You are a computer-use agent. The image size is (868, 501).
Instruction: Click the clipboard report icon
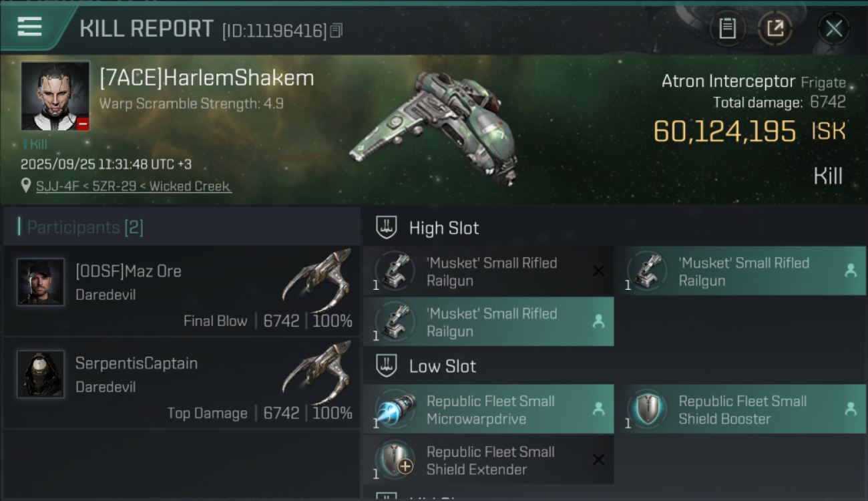pos(727,29)
